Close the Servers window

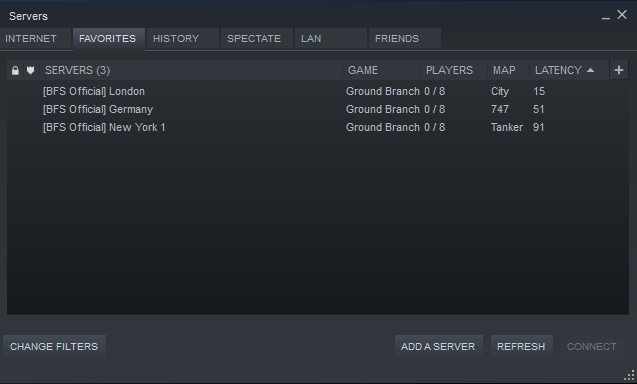pyautogui.click(x=622, y=15)
